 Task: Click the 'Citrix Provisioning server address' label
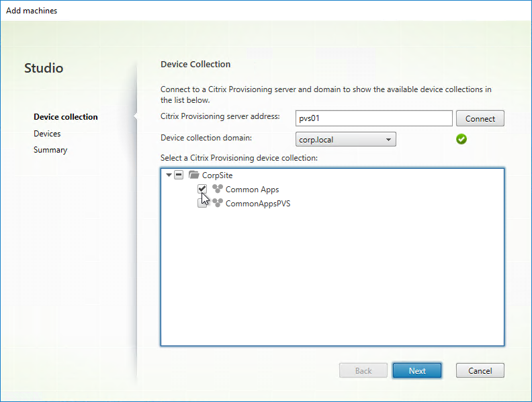coord(220,116)
